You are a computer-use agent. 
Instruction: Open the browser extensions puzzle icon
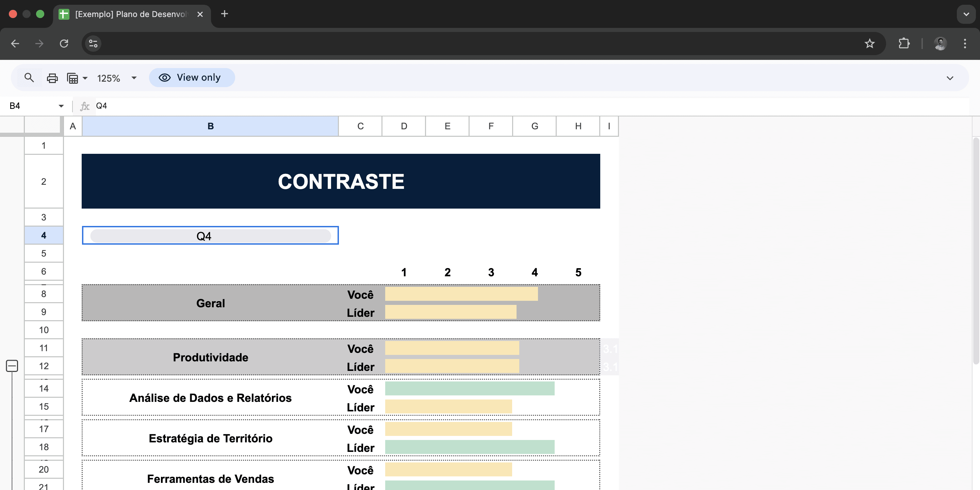904,43
